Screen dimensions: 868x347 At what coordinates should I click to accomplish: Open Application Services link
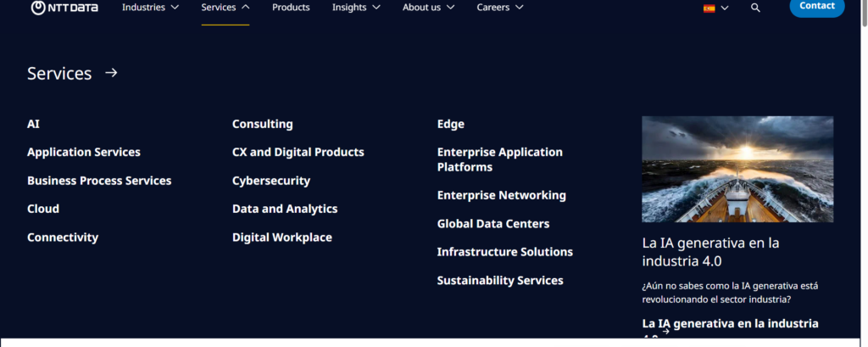coord(84,152)
